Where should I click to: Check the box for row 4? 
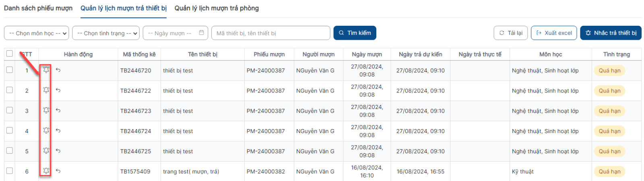tap(10, 130)
